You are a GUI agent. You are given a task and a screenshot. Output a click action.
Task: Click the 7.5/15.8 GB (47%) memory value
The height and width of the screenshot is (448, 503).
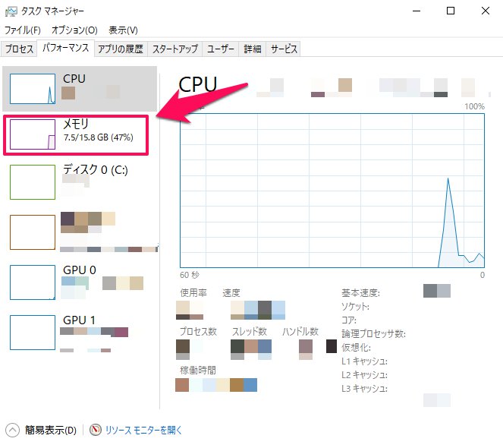(x=98, y=137)
